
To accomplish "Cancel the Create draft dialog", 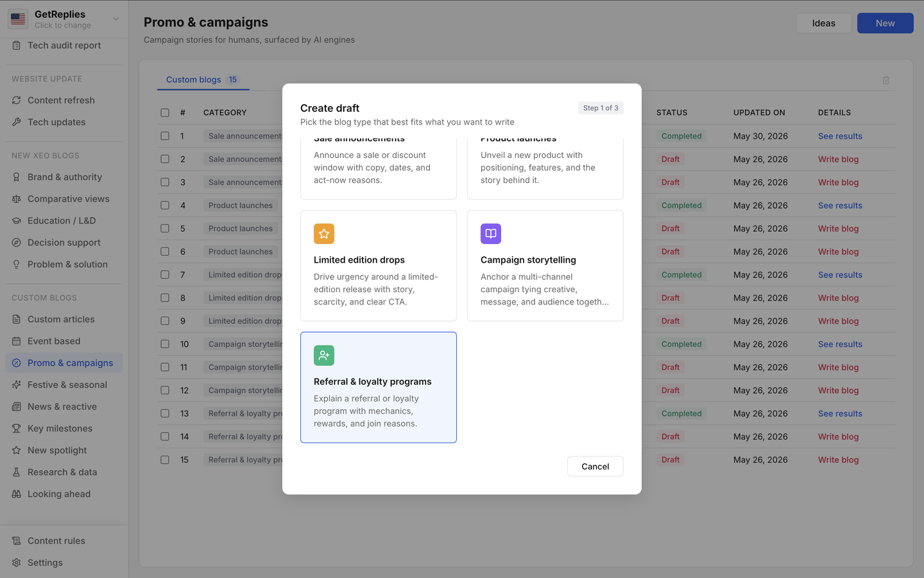I will coord(595,466).
